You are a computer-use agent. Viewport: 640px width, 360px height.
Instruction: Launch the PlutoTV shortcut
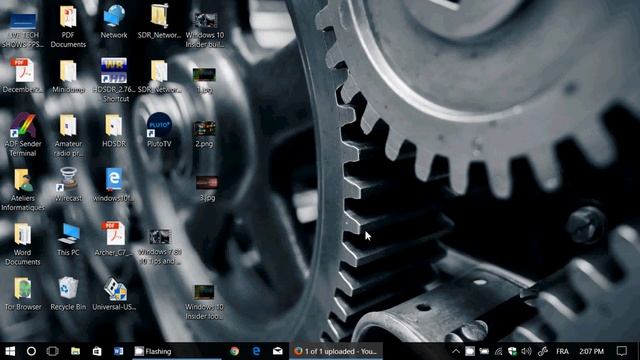click(x=159, y=130)
